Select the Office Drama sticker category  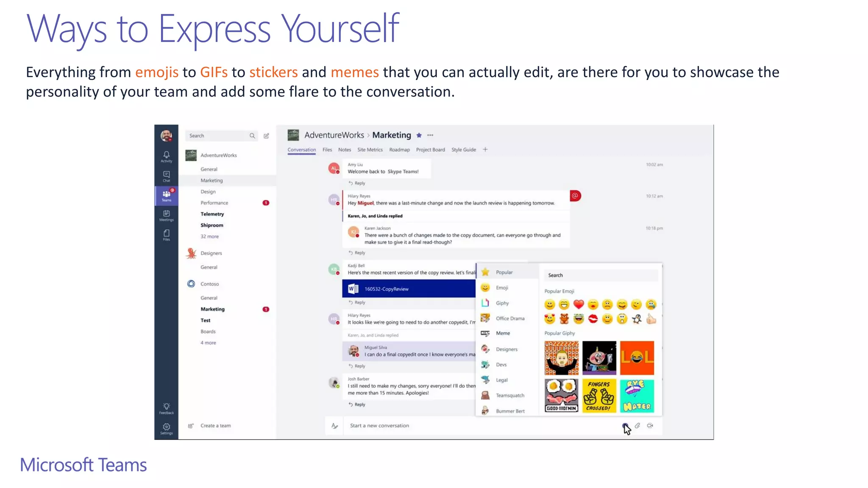point(507,318)
